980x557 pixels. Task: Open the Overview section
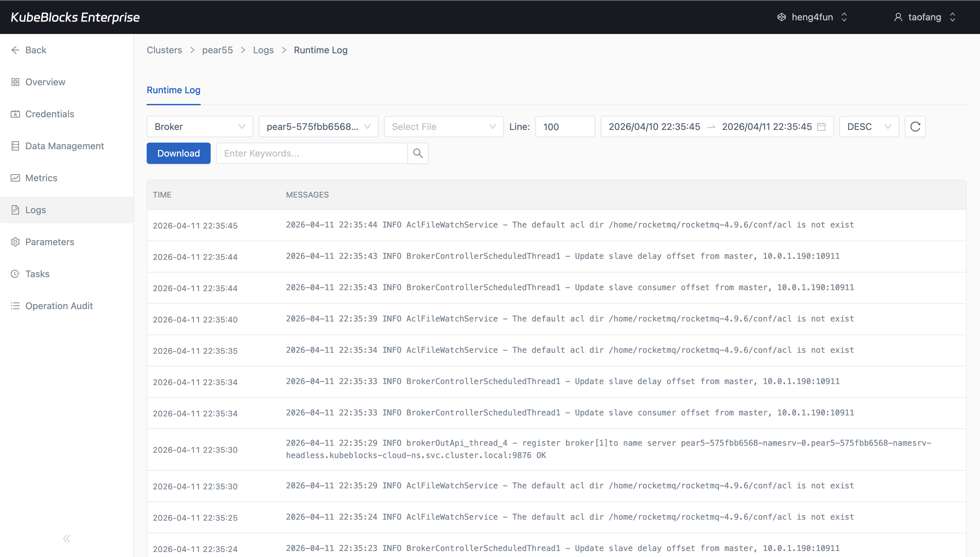pyautogui.click(x=45, y=82)
